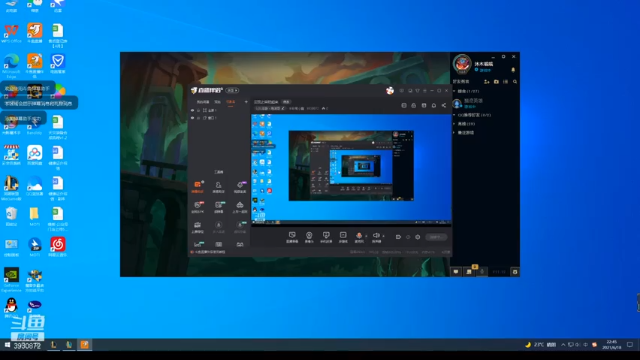Viewport: 640px width, 360px height.
Task: Open the online friend entry in game client
Action: (x=485, y=103)
